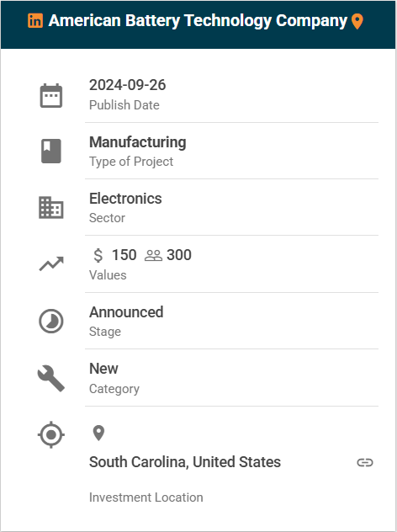Click the Electronics sector entry
Image resolution: width=397 pixels, height=532 pixels.
125,199
